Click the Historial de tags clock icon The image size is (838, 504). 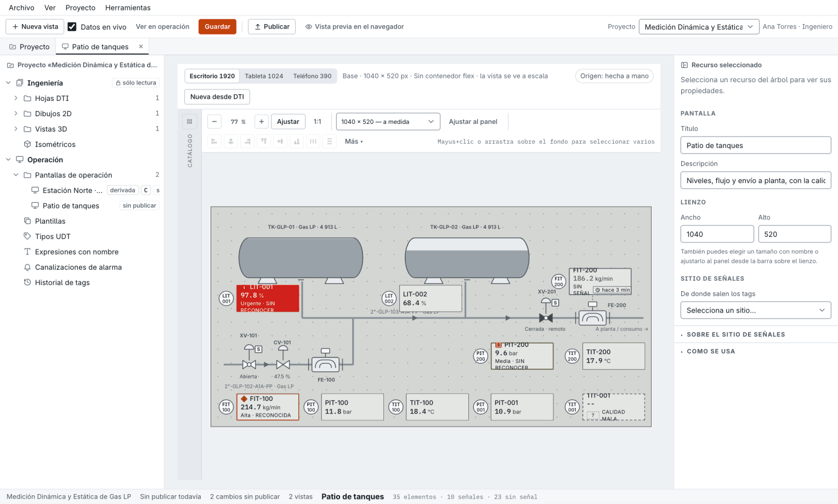click(27, 282)
